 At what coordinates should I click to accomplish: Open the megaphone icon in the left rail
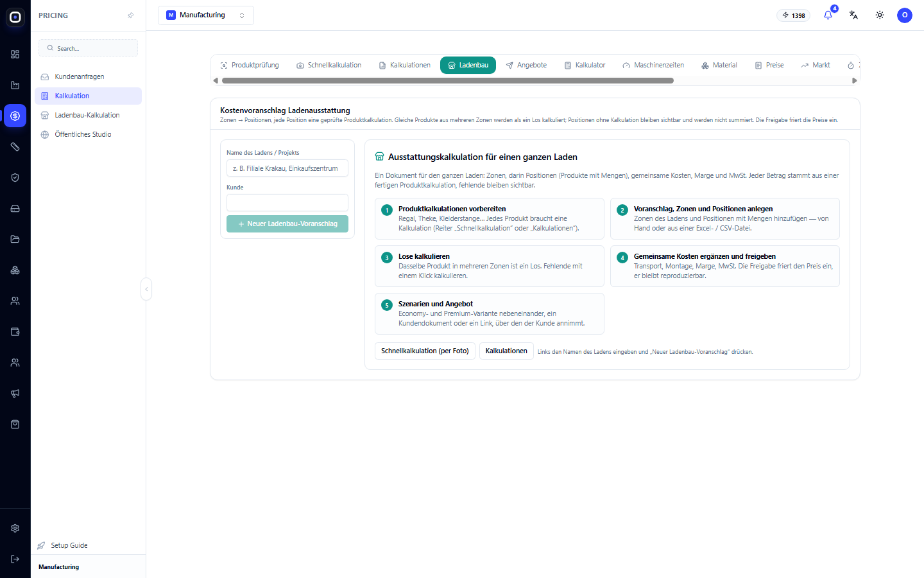coord(15,394)
